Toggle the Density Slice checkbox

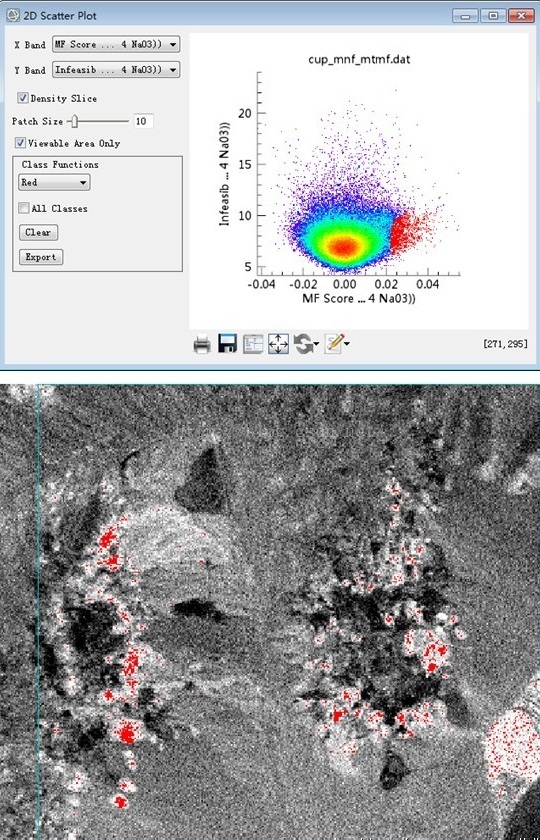tap(23, 98)
